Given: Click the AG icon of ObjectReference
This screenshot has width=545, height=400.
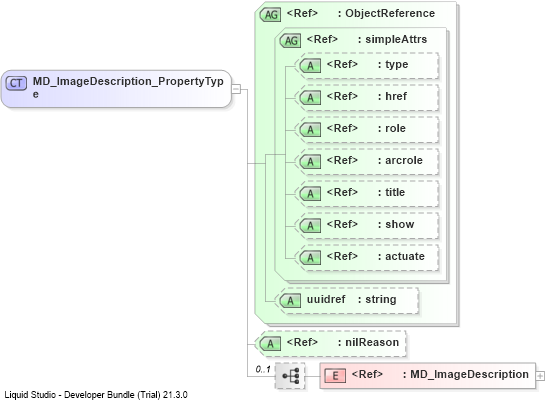Looking at the screenshot, I should (270, 15).
